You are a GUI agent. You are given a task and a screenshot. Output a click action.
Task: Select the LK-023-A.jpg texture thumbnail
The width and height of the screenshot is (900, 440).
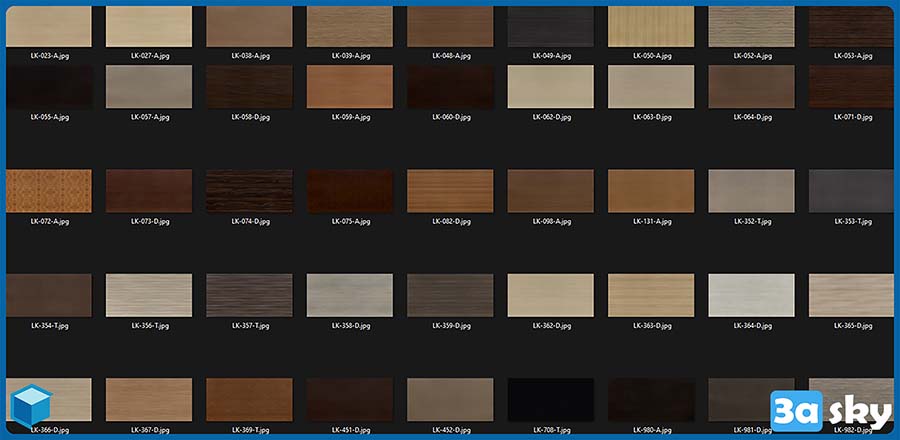[48, 26]
